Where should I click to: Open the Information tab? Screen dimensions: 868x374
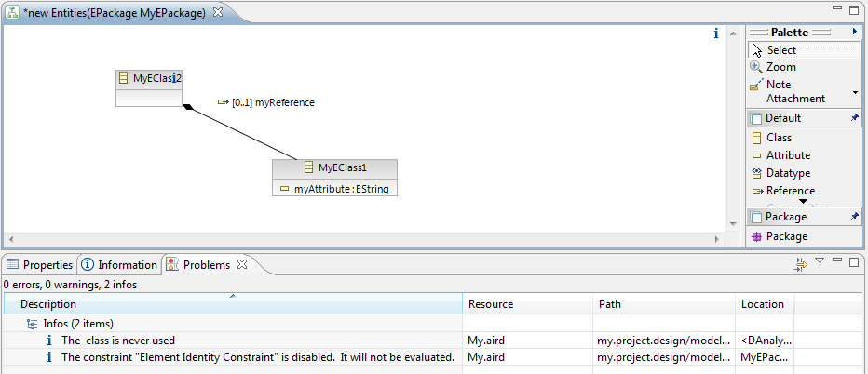coord(119,265)
